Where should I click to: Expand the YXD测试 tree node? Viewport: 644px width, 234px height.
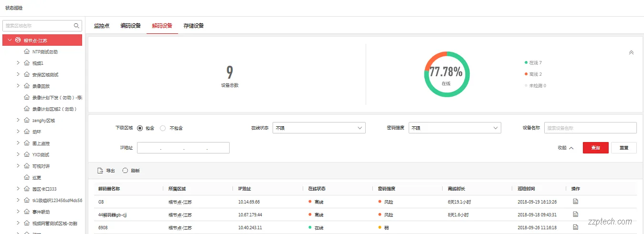[18, 154]
